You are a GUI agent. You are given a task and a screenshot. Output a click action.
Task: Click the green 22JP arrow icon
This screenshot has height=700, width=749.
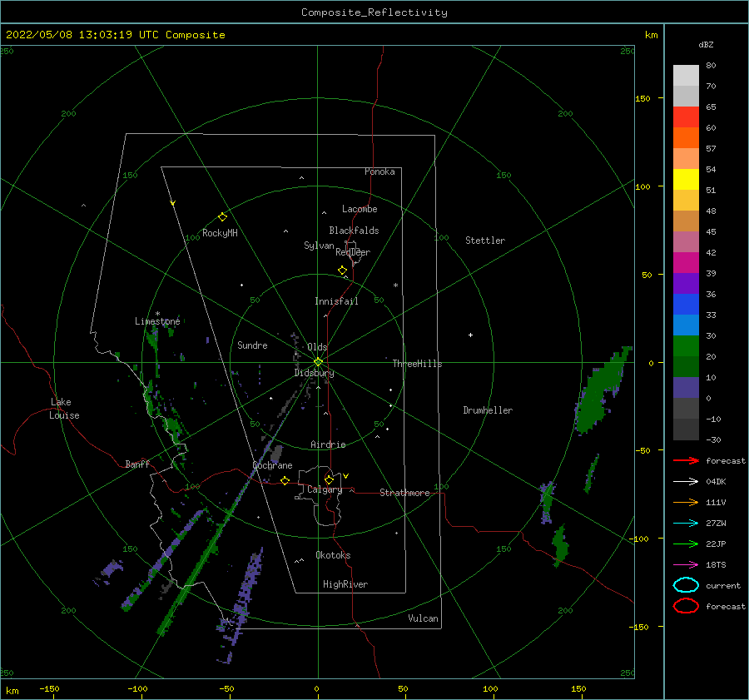(x=686, y=544)
